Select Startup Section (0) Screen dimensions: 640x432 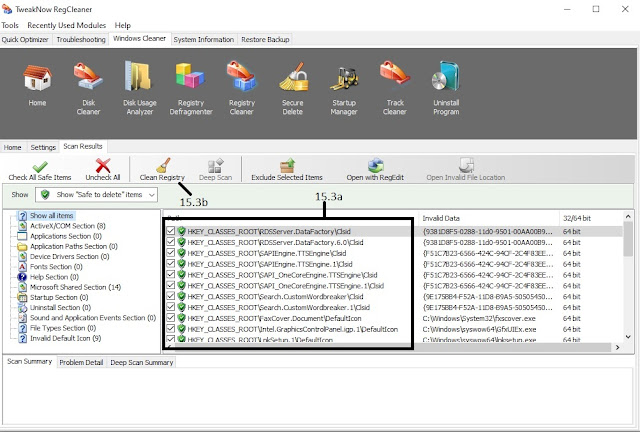[x=59, y=297]
